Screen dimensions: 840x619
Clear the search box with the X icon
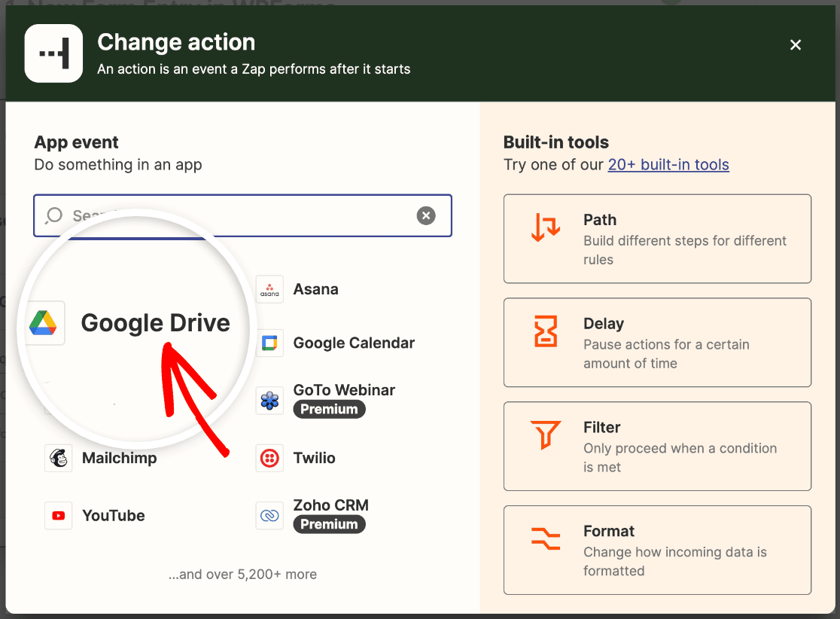426,215
